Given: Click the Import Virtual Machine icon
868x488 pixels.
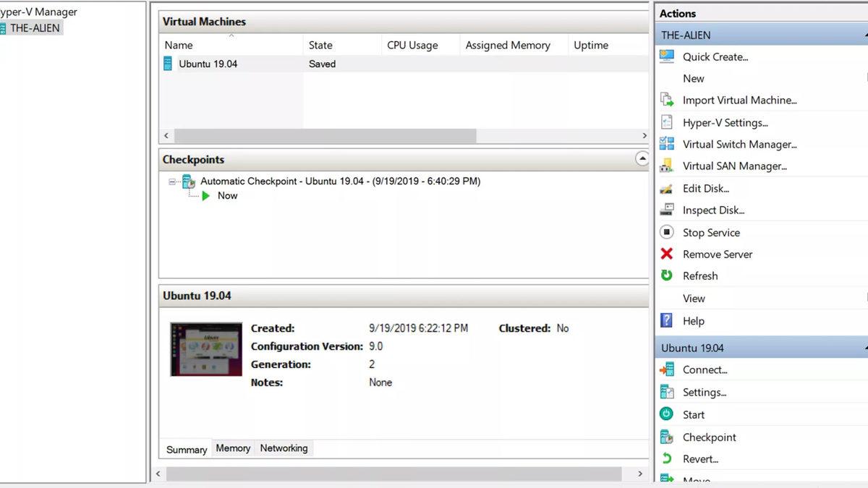Looking at the screenshot, I should (x=667, y=100).
